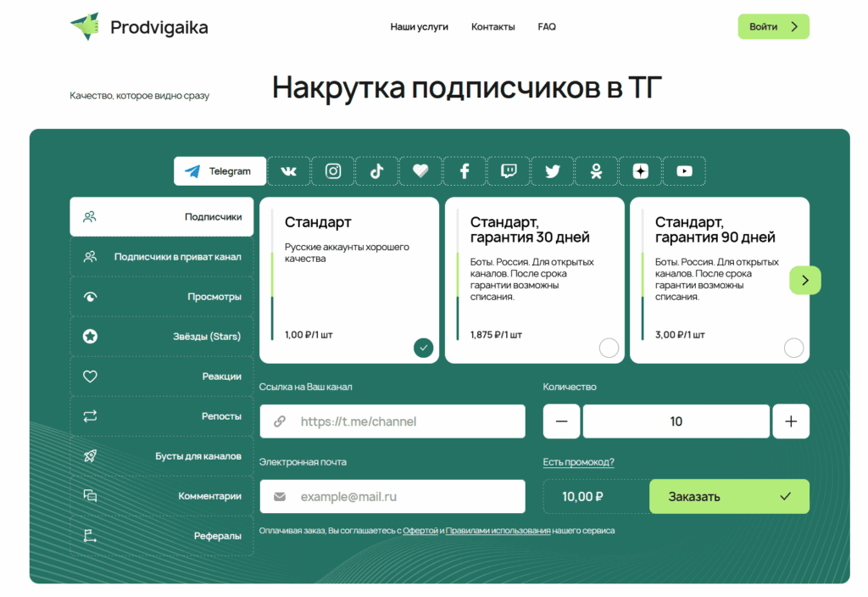Increase quantity with the plus button
Viewport: 868px width, 597px height.
click(791, 421)
